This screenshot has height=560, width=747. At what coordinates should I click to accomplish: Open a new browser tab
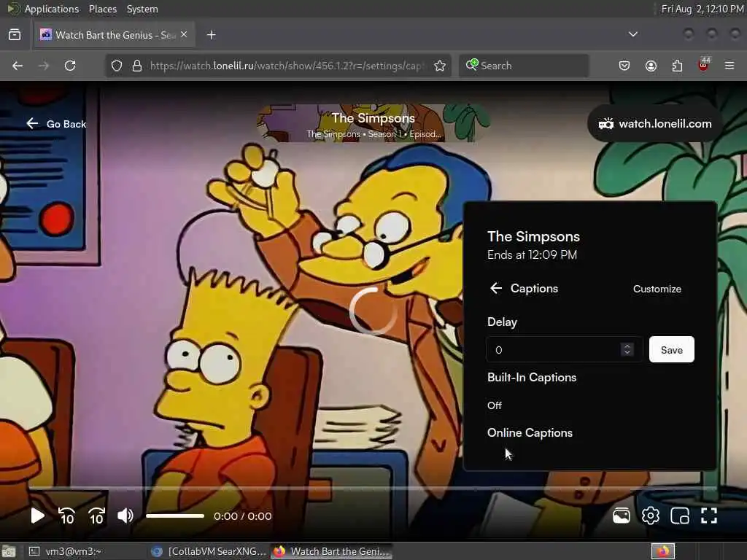click(212, 35)
